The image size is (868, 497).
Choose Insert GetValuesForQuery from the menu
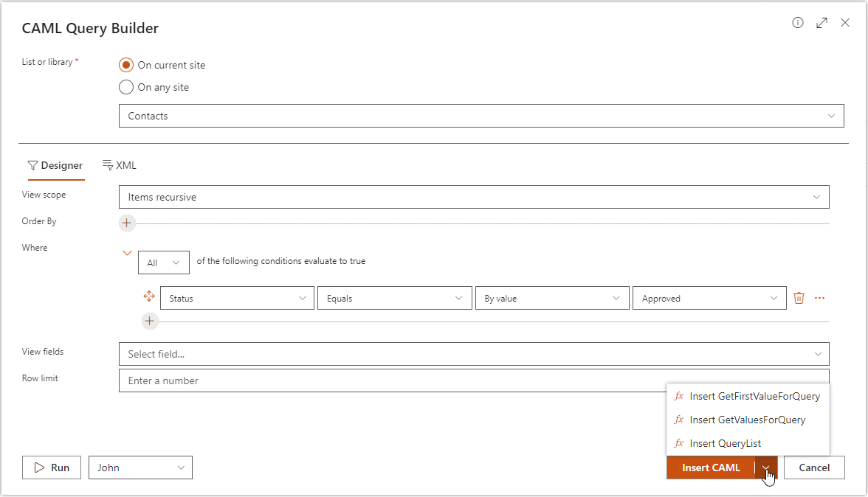747,420
